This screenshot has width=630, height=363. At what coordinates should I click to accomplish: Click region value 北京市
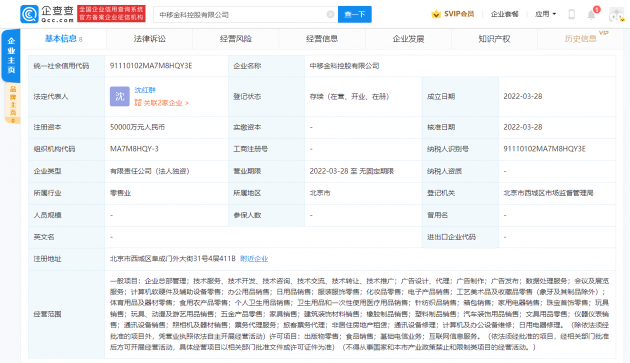point(320,193)
